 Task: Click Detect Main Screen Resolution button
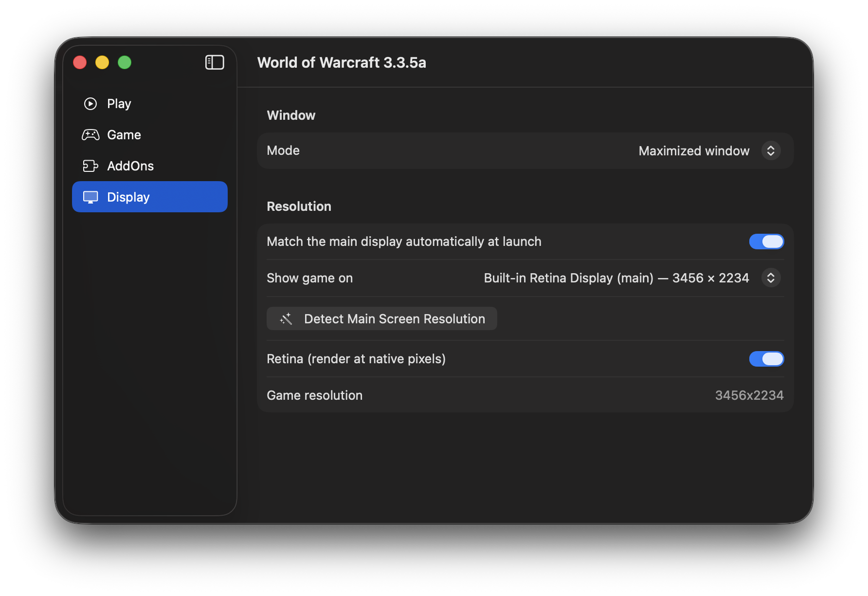[x=382, y=318]
